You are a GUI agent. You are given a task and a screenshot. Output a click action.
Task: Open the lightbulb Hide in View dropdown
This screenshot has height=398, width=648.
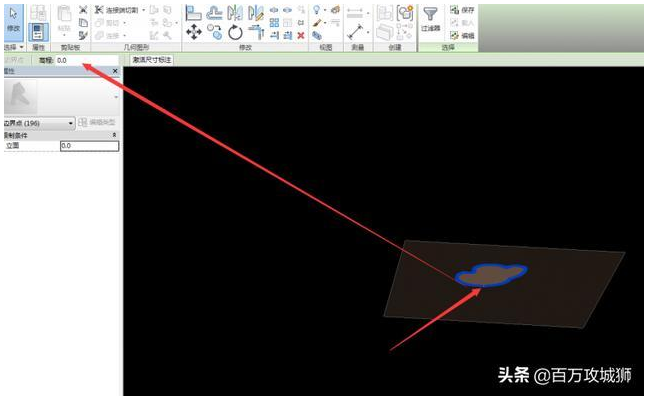coord(325,10)
